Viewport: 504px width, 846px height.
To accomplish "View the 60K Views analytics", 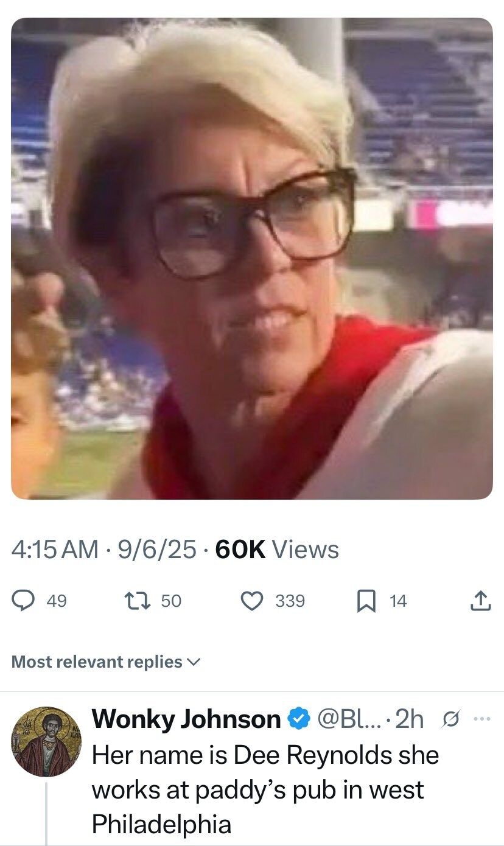I will (x=277, y=550).
